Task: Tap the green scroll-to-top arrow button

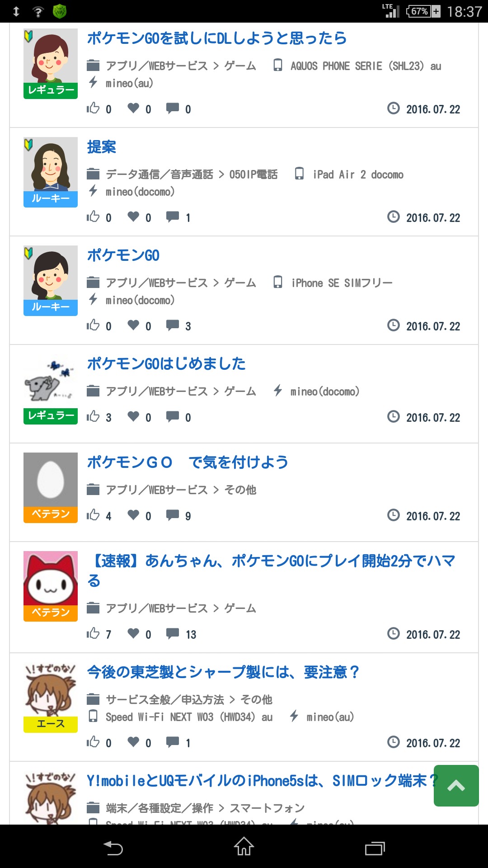Action: (455, 786)
